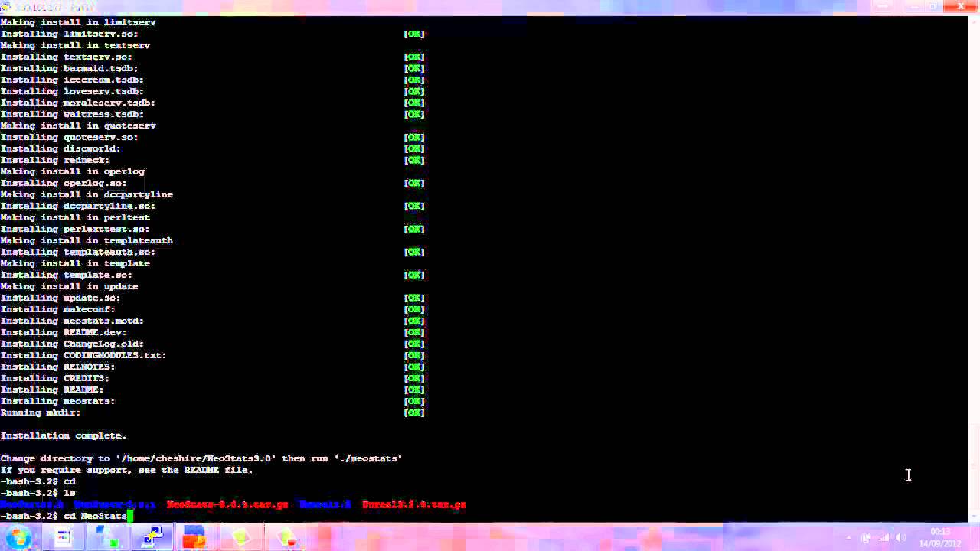This screenshot has width=980, height=551.
Task: Click the volume speaker tray icon
Action: (901, 537)
